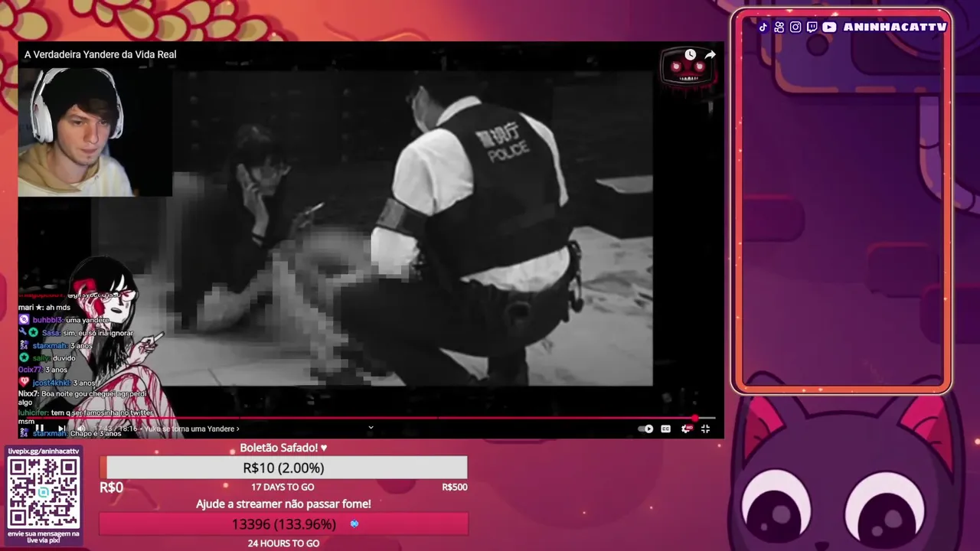The image size is (980, 551).
Task: Expand the down chevron in the player bar
Action: (x=371, y=429)
